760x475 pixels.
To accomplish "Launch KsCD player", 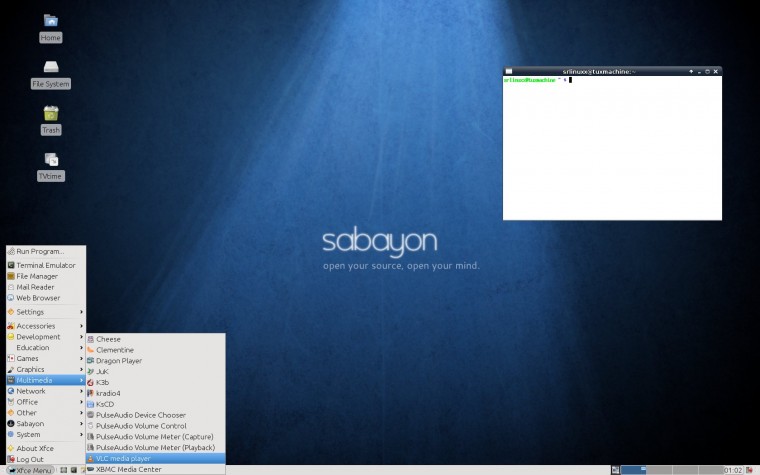I will tap(156, 404).
